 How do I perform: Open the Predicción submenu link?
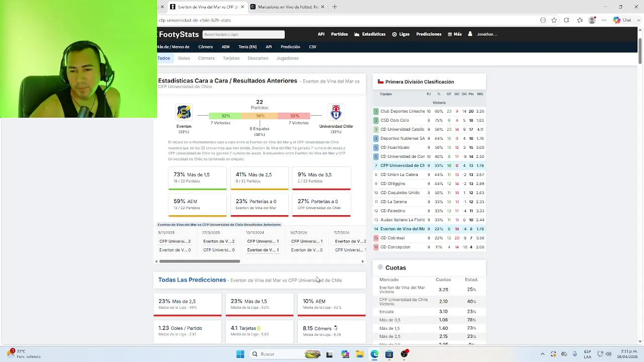click(290, 47)
